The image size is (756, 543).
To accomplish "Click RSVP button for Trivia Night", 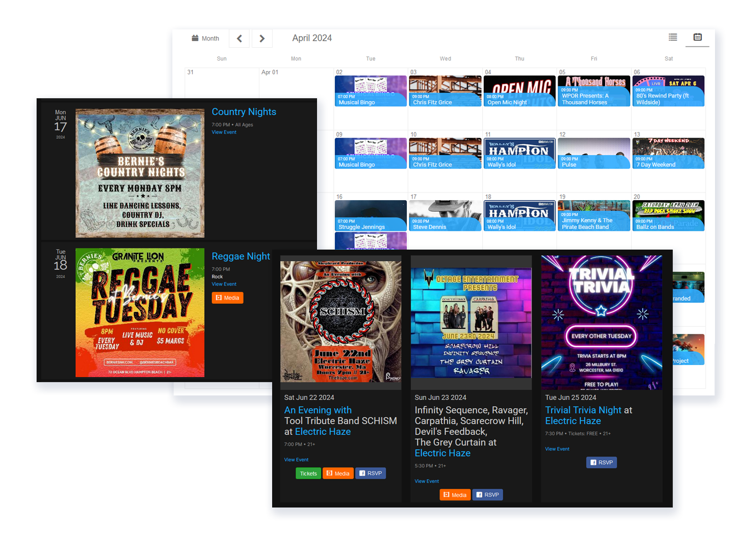I will click(x=601, y=463).
